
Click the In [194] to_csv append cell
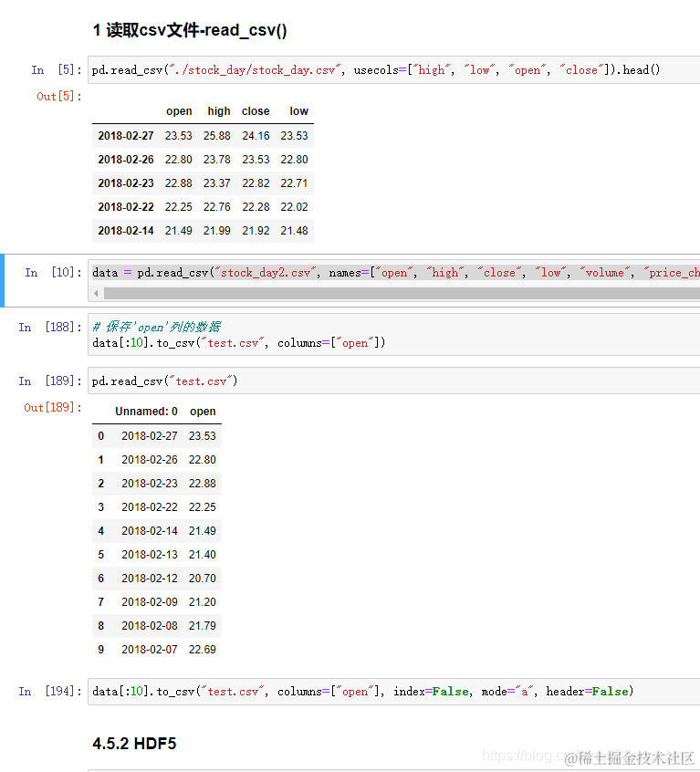coord(394,692)
